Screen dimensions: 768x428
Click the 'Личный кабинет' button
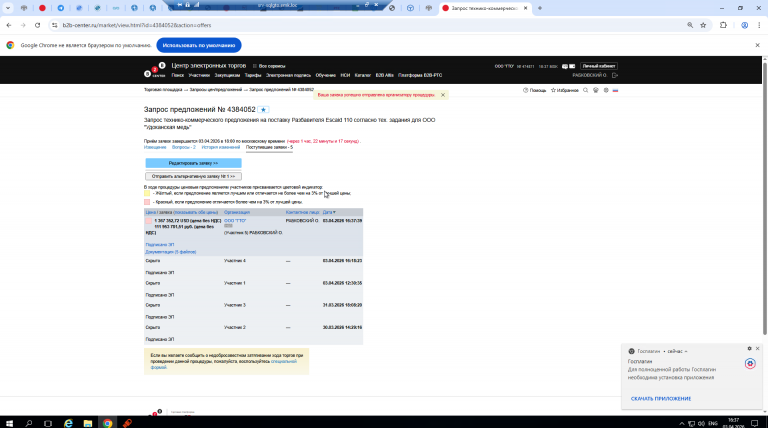[x=599, y=66]
